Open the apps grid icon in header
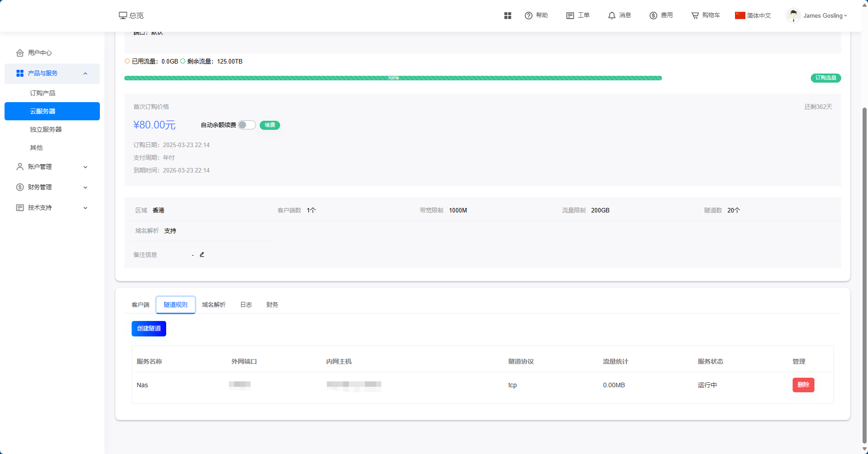The image size is (868, 454). (x=508, y=15)
